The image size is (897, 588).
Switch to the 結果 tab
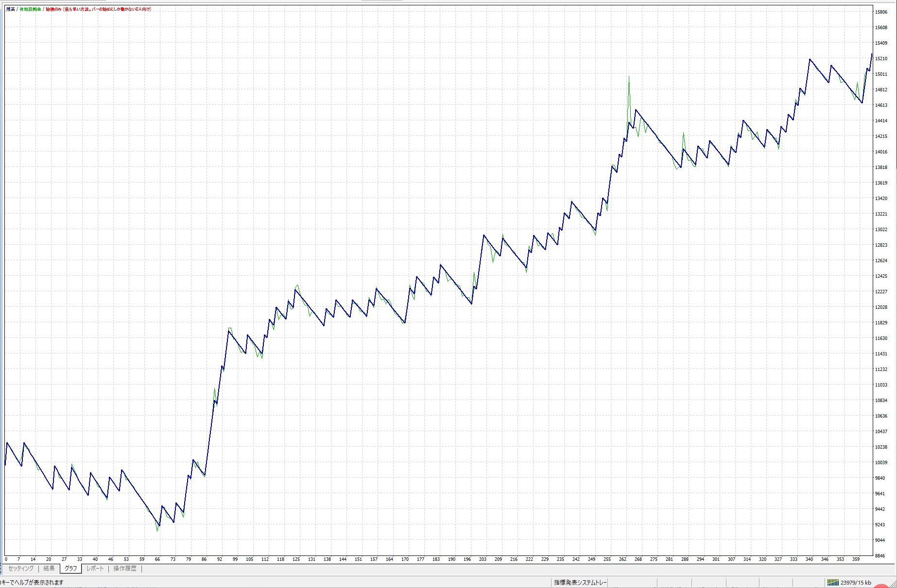pyautogui.click(x=49, y=569)
